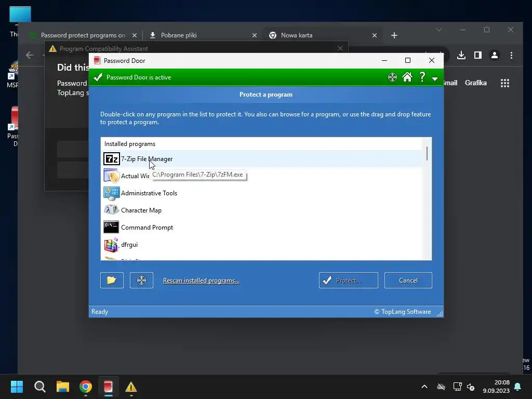Click Password Door taskbar icon
The height and width of the screenshot is (399, 532).
pyautogui.click(x=108, y=387)
